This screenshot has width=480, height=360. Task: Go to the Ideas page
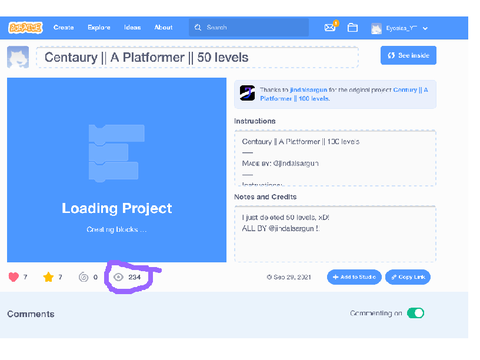(x=132, y=28)
